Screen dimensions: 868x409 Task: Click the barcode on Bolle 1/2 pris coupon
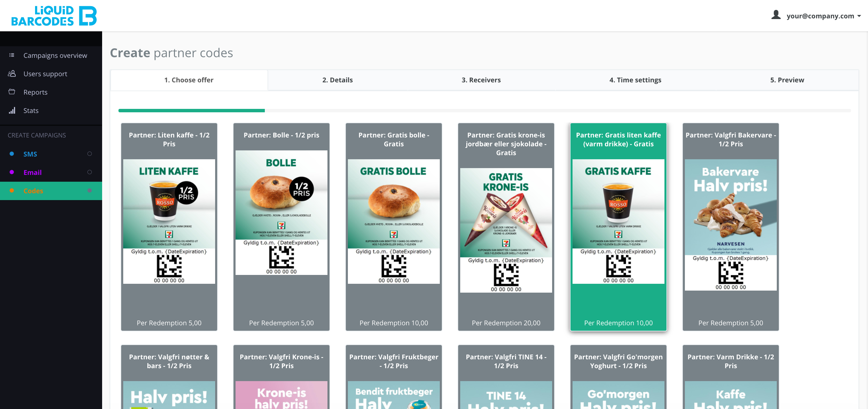pyautogui.click(x=282, y=257)
